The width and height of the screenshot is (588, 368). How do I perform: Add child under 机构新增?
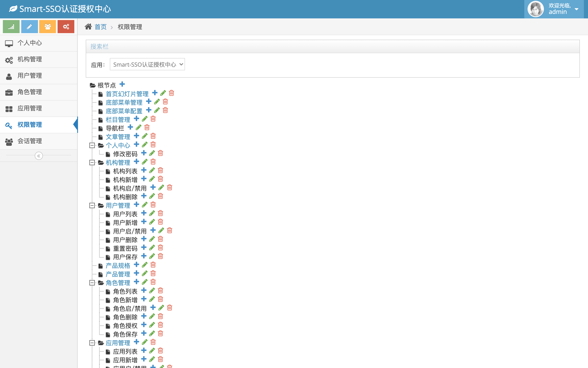click(144, 179)
